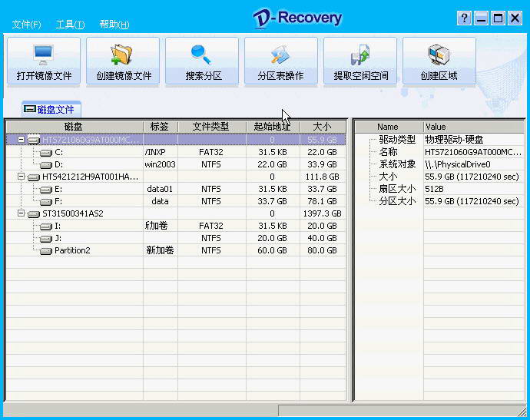Screen dimensions: 530x420
Task: Select drive icon for HTS421212H9AT001HA disk
Action: coord(34,177)
